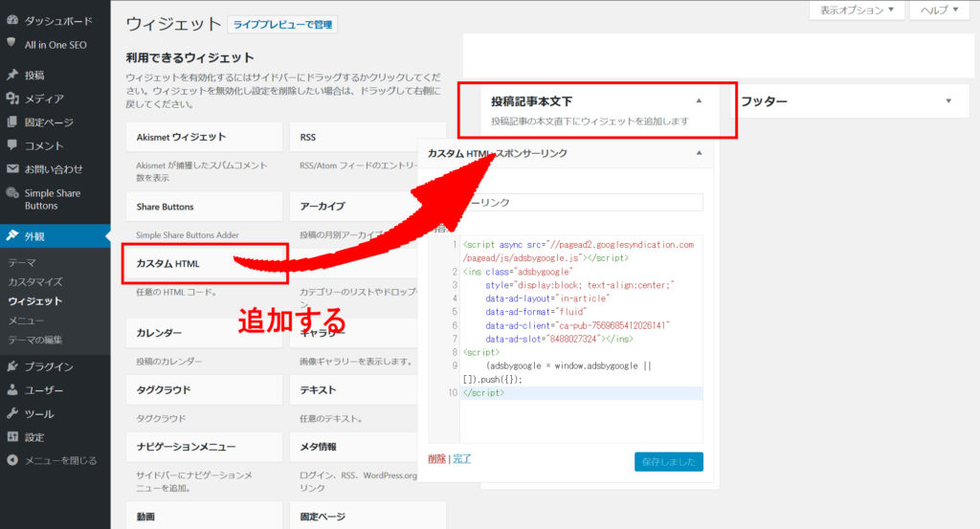Screen dimensions: 980x529
Task: Select カスタマイズ submenu entry
Action: (35, 281)
